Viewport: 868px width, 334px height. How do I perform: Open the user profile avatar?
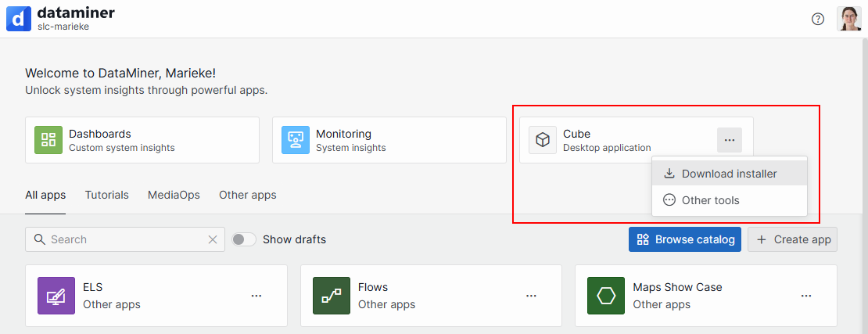[849, 19]
